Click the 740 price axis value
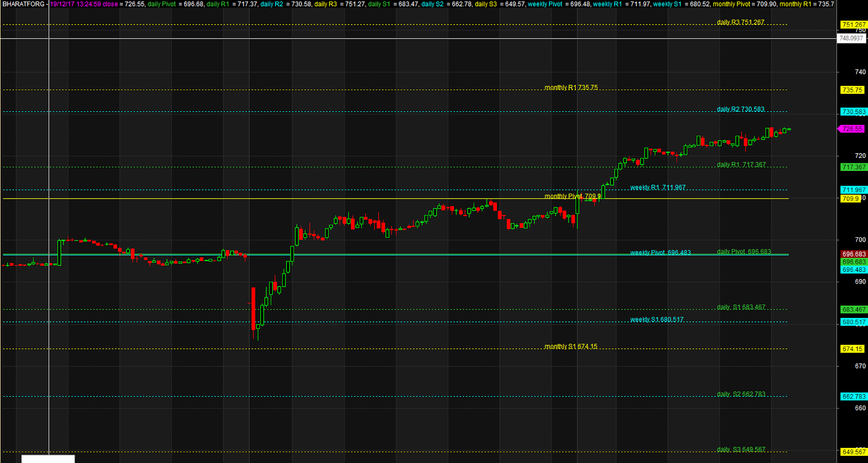The width and height of the screenshot is (868, 463). click(860, 72)
